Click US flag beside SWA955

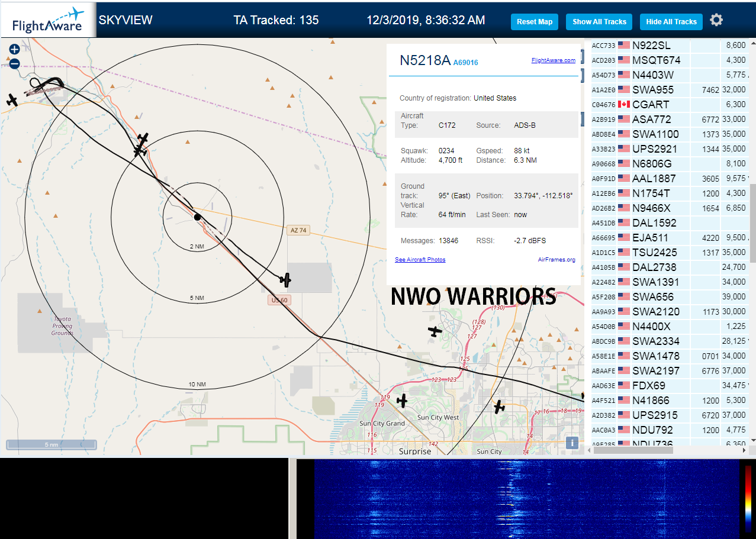623,89
